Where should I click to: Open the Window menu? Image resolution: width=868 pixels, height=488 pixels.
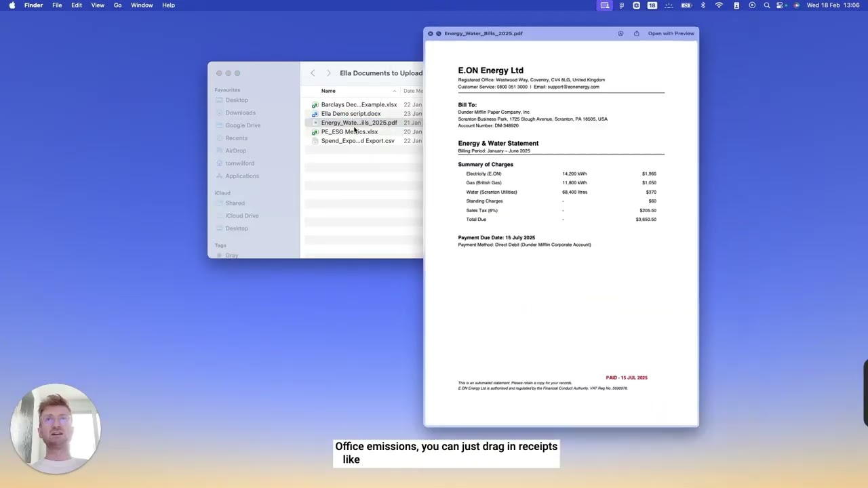tap(142, 5)
